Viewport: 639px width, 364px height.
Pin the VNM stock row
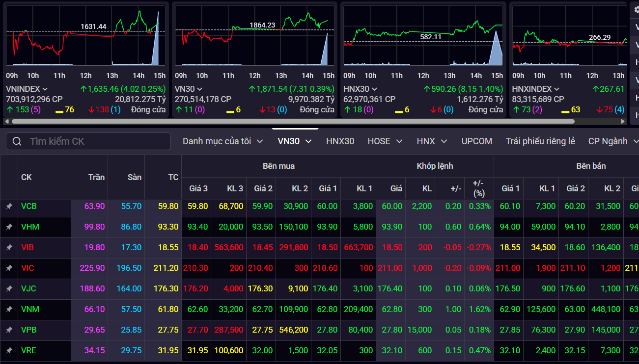tap(9, 310)
